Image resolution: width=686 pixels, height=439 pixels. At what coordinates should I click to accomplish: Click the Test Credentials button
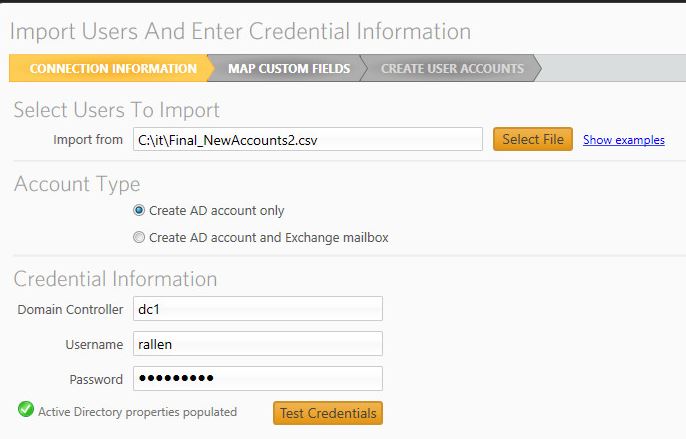[x=328, y=413]
